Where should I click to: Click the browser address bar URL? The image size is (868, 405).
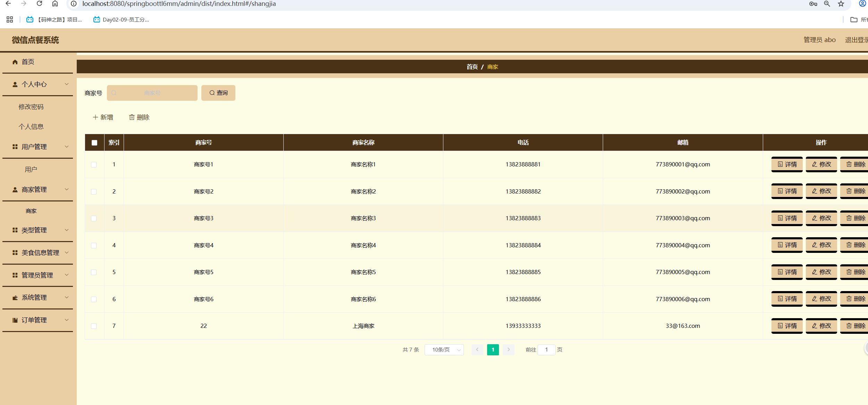coord(179,4)
